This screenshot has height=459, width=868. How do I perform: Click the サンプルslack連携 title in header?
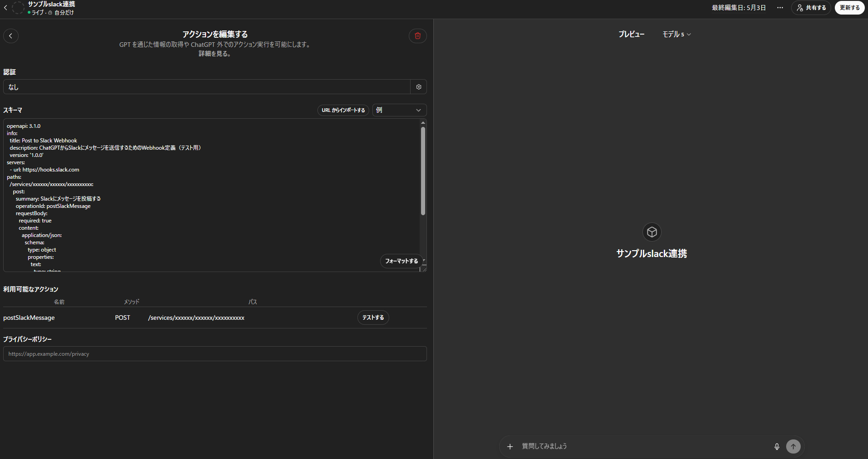(51, 4)
